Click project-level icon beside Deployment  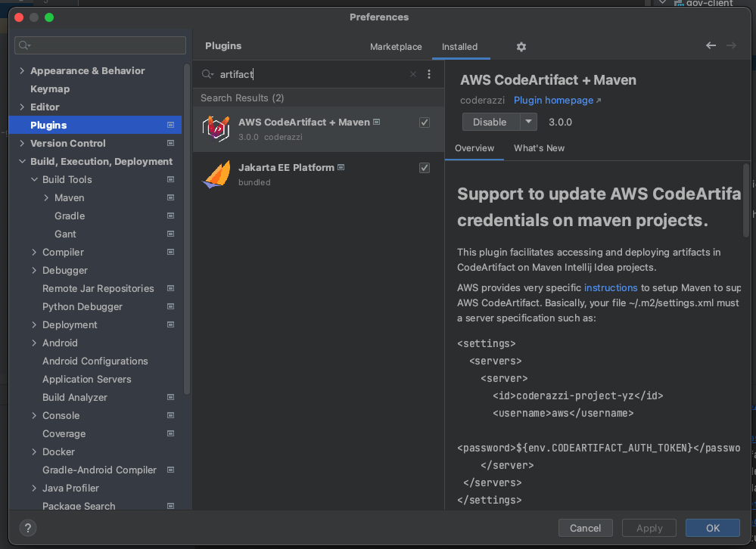[171, 324]
